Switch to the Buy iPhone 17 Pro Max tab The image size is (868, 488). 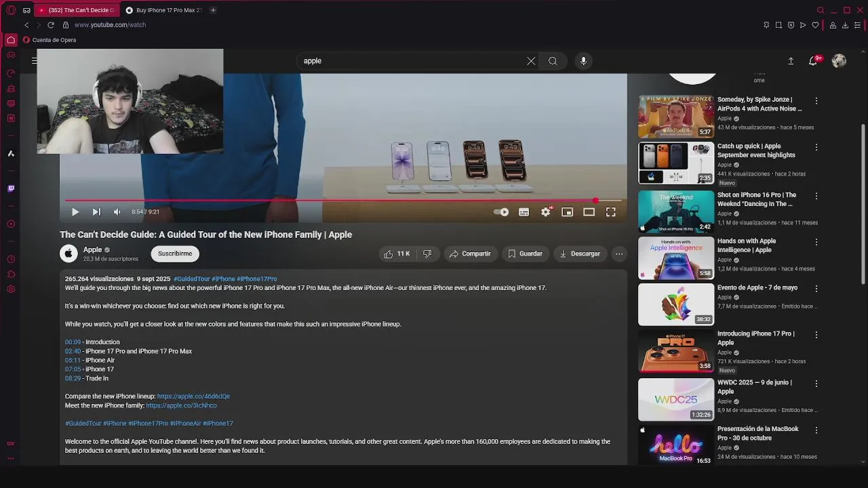[x=163, y=10]
